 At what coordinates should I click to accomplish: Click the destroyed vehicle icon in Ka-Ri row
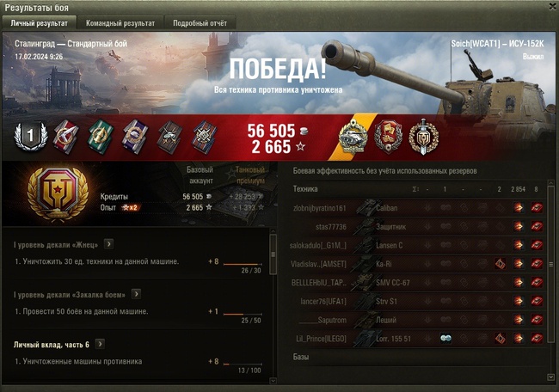[x=537, y=264]
